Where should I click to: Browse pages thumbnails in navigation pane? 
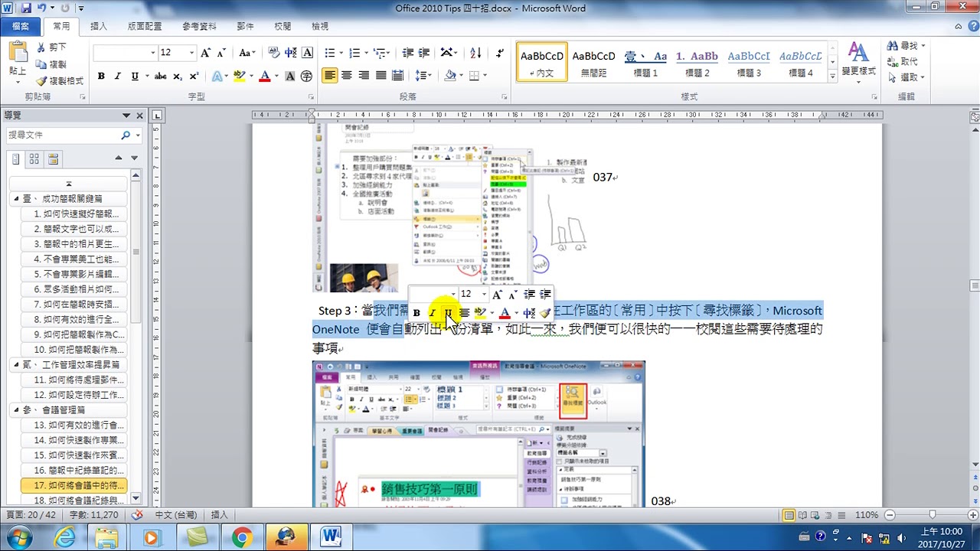pos(34,159)
